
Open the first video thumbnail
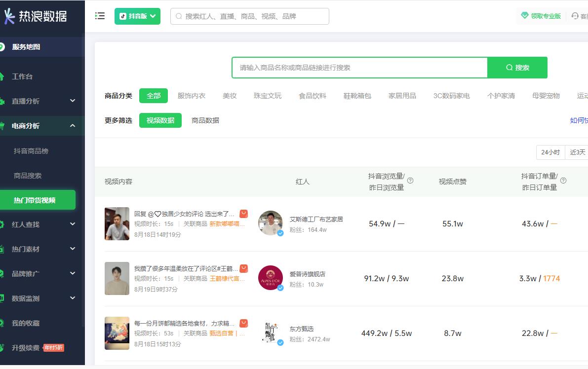(x=117, y=223)
